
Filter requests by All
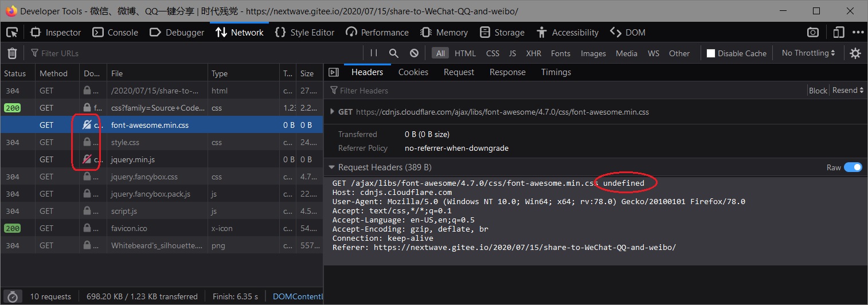(440, 53)
